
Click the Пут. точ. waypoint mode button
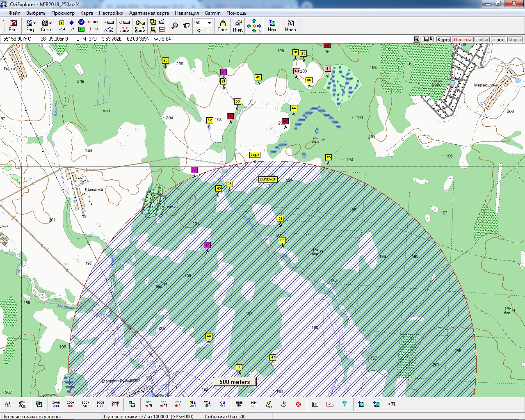tap(463, 39)
